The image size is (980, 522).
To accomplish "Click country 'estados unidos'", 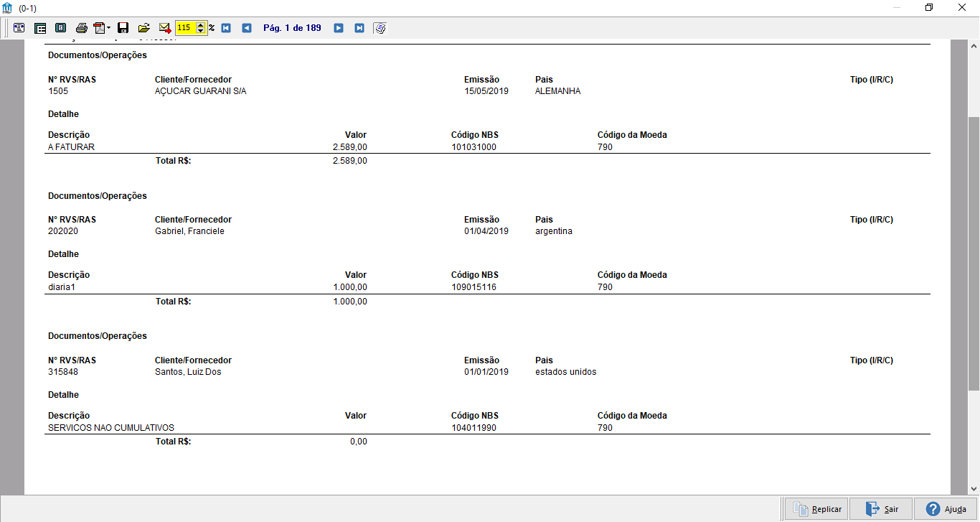I will (x=566, y=372).
